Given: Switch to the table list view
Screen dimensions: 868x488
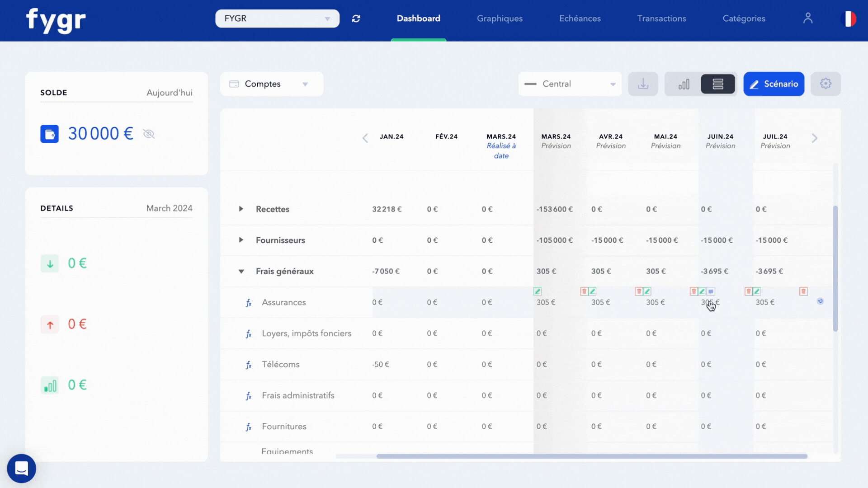Looking at the screenshot, I should click(718, 84).
